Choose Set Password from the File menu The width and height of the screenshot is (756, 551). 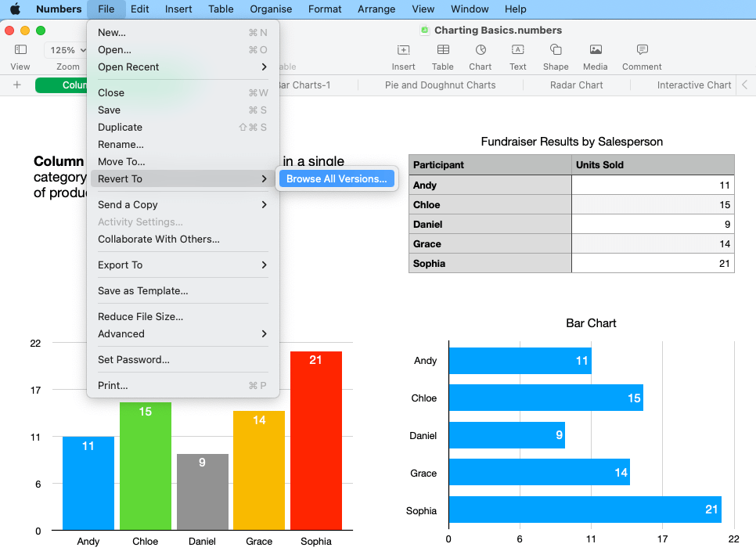pos(134,360)
